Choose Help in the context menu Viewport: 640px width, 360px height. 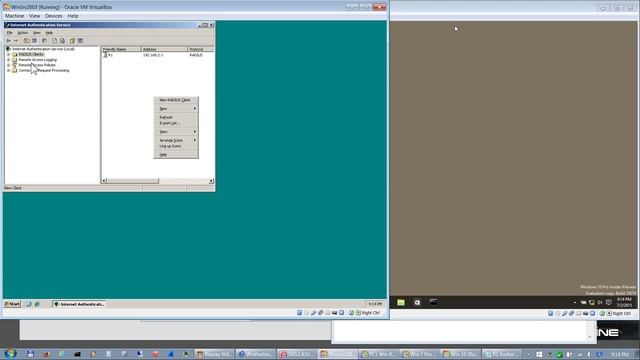(x=176, y=155)
